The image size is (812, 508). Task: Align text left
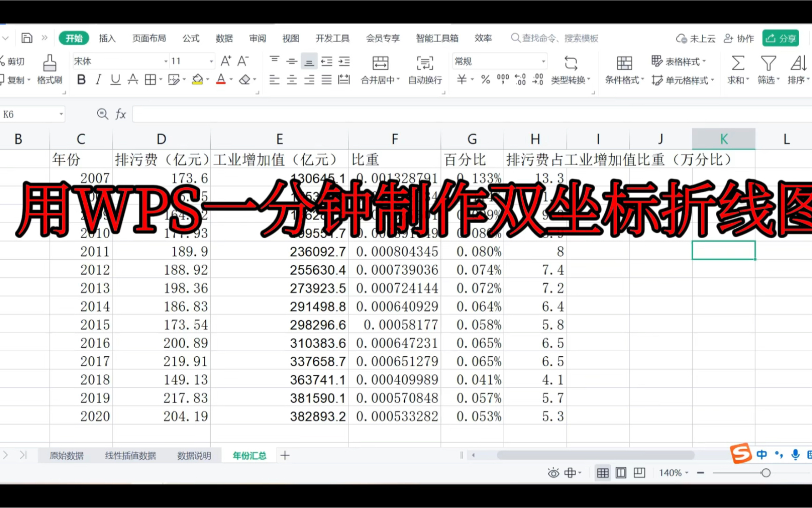click(x=274, y=80)
